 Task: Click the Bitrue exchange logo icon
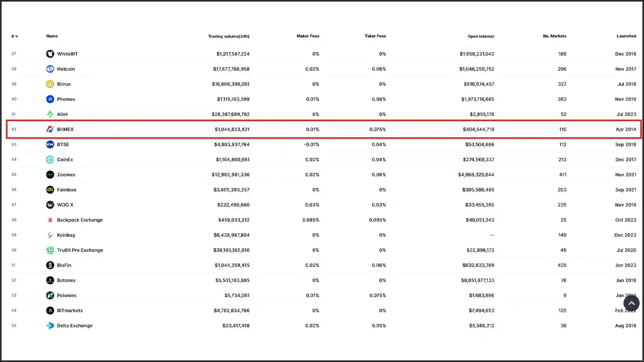click(x=50, y=84)
